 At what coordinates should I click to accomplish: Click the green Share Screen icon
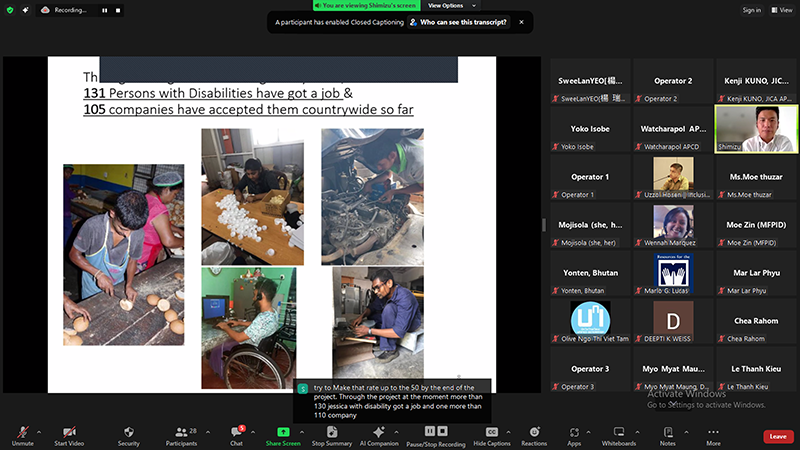click(x=283, y=431)
